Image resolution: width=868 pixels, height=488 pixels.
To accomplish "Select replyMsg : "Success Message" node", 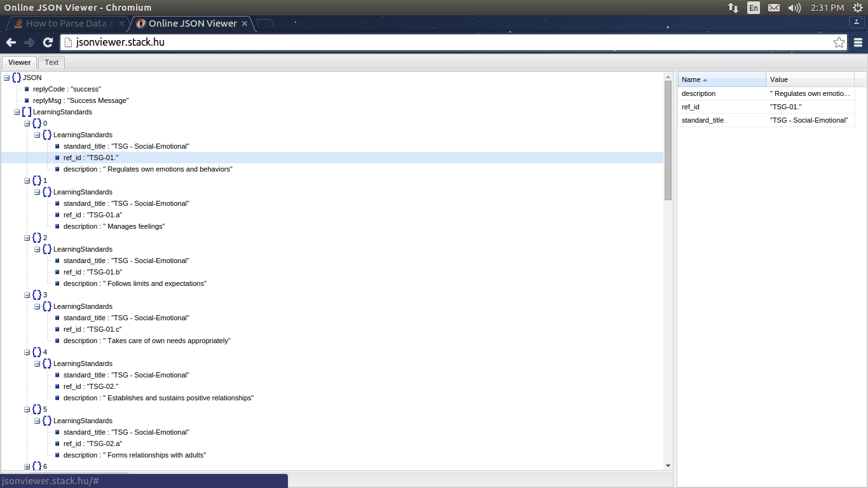I will click(81, 100).
